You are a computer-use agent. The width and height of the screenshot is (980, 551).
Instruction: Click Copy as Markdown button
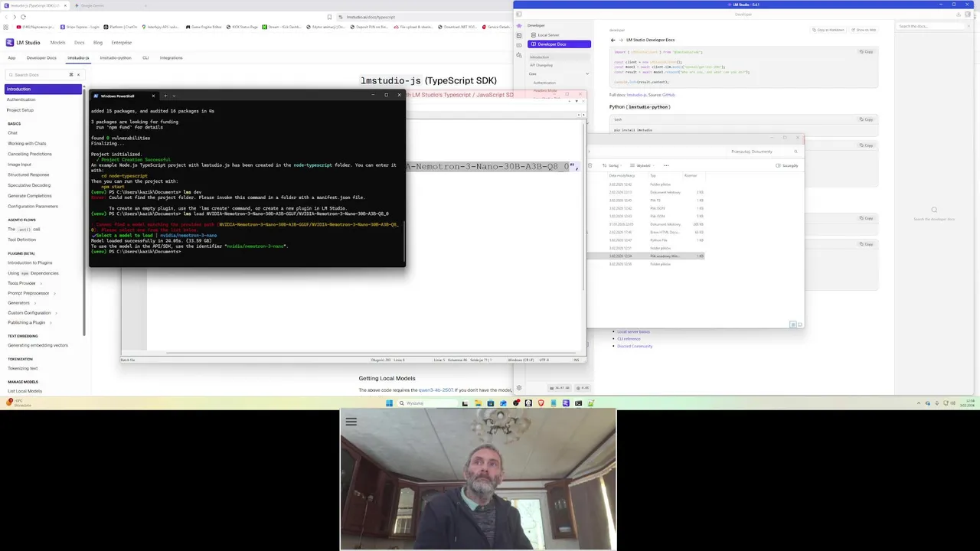[828, 30]
